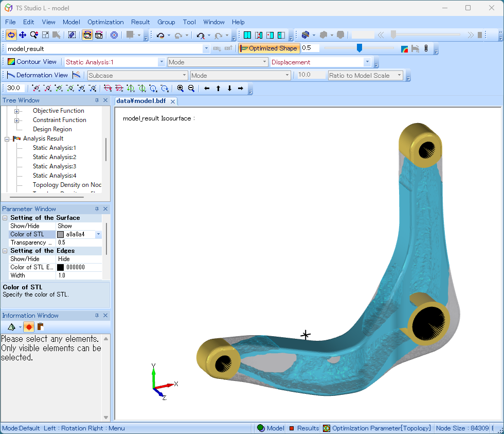Select the pan (move) view tool

coord(23,34)
